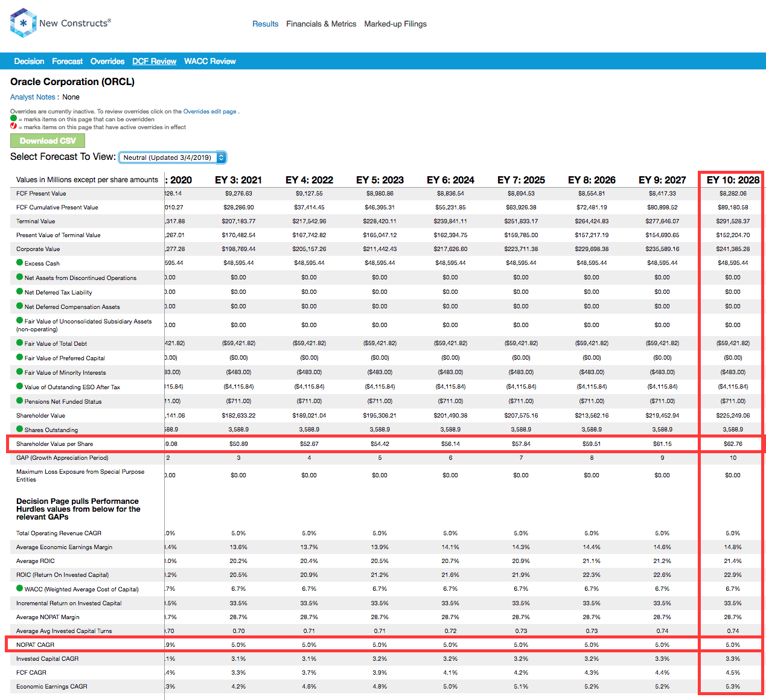Click the EY 4: 2022 column header
The height and width of the screenshot is (700, 766).
tap(309, 180)
